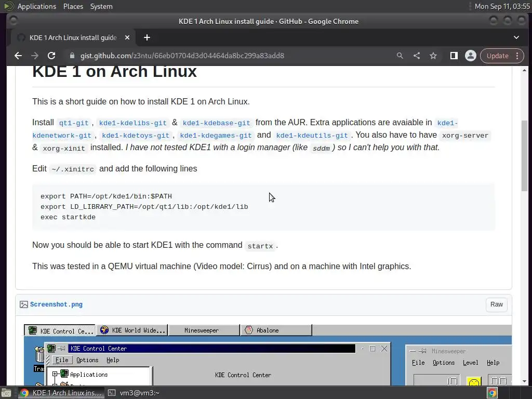The image size is (532, 399).
Task: Open the address bar search magnifier
Action: pyautogui.click(x=400, y=56)
